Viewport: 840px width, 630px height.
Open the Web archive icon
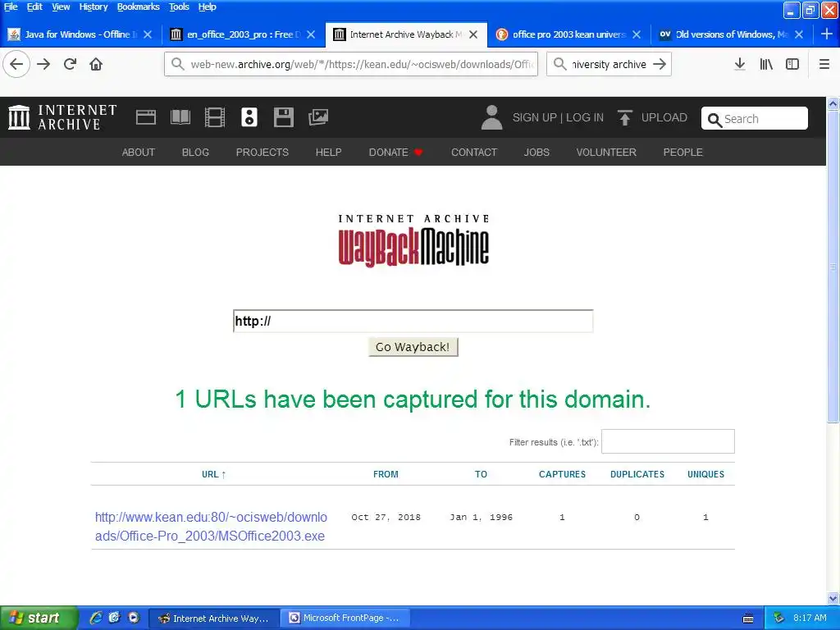[x=146, y=117]
